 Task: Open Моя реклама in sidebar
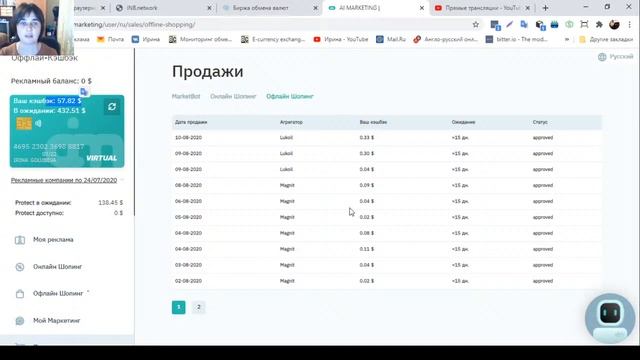click(x=53, y=240)
